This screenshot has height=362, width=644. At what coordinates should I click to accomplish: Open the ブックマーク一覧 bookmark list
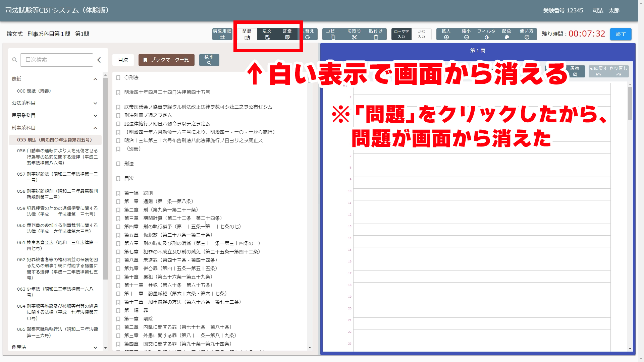166,60
